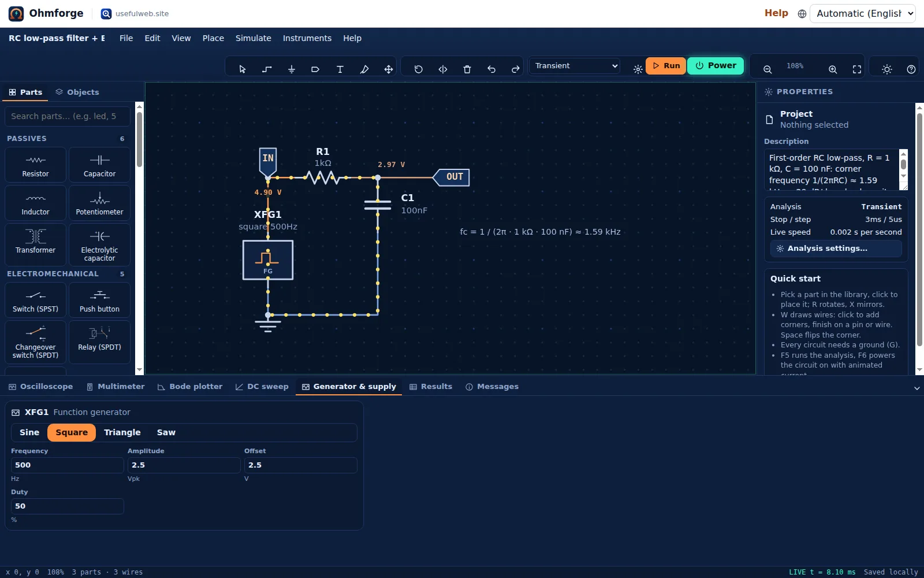This screenshot has width=924, height=578.
Task: Activate the wire drawing tool
Action: 267,69
